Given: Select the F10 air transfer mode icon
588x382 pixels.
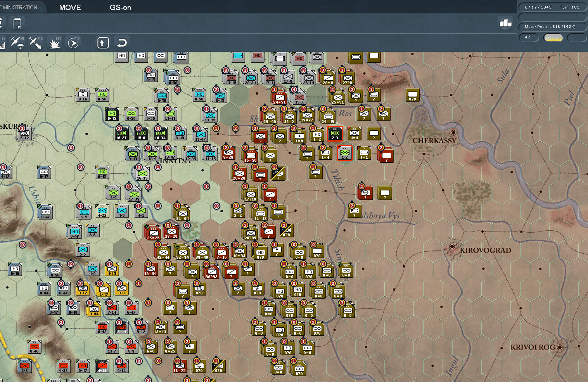Looking at the screenshot, I should 35,43.
